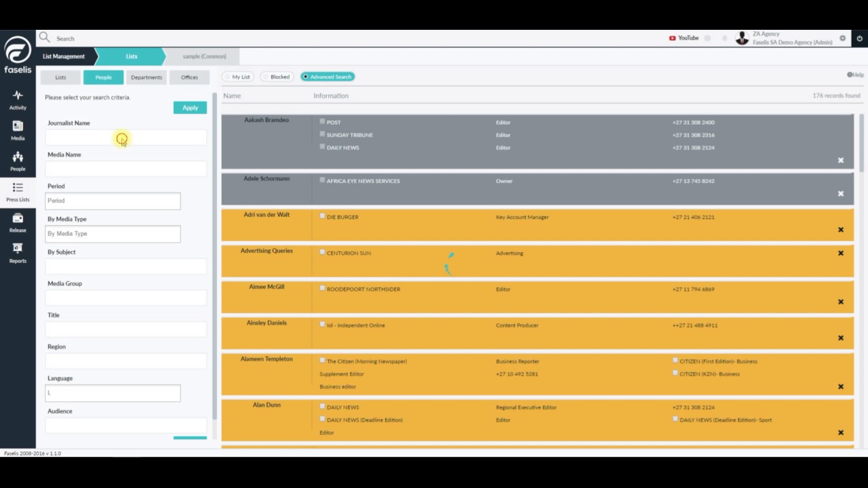Open Press Lists sidebar icon
868x488 pixels.
click(x=18, y=192)
